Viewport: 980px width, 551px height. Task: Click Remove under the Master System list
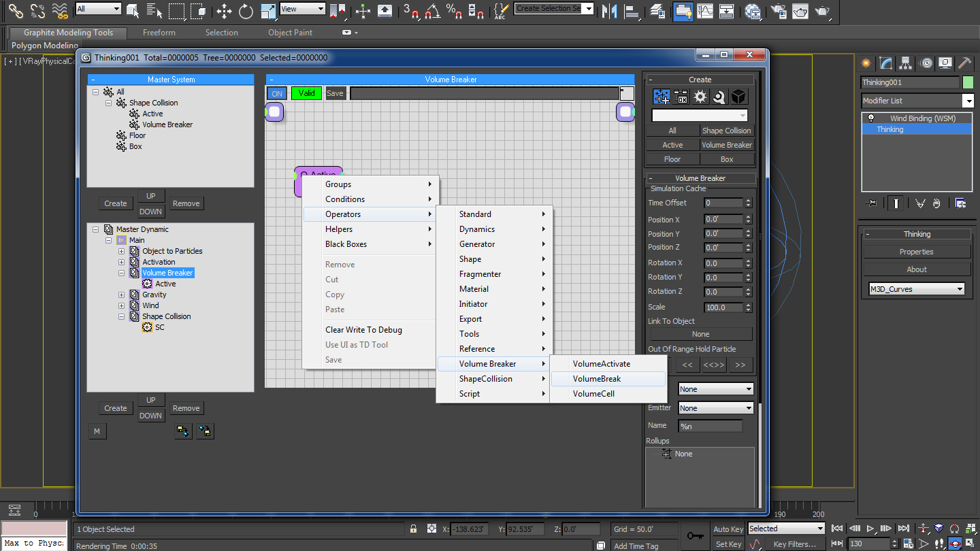[x=186, y=203]
